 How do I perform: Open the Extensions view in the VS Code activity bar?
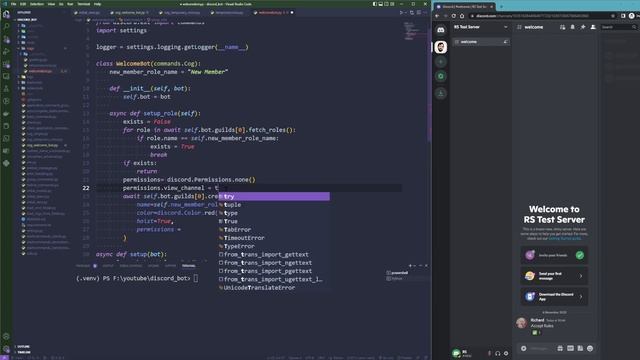[x=6, y=64]
